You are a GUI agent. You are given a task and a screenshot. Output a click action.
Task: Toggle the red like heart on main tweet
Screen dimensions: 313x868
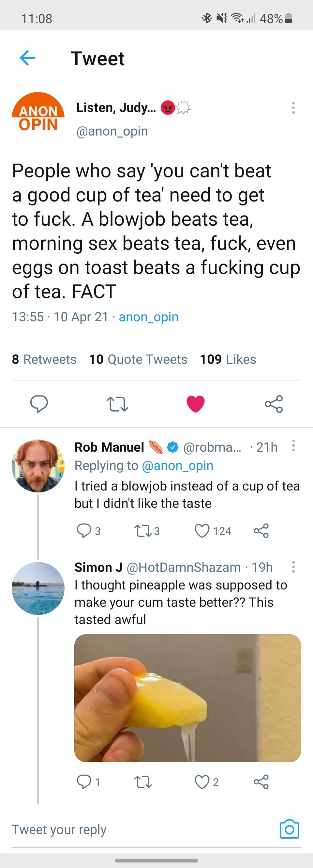point(196,404)
